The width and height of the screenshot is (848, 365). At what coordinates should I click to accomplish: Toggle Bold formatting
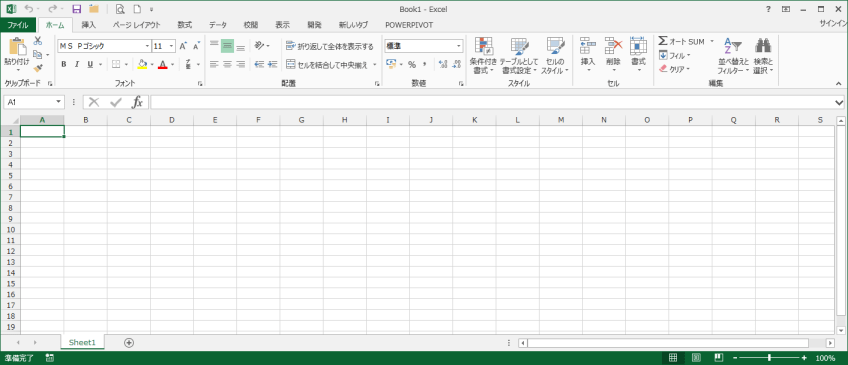tap(63, 64)
